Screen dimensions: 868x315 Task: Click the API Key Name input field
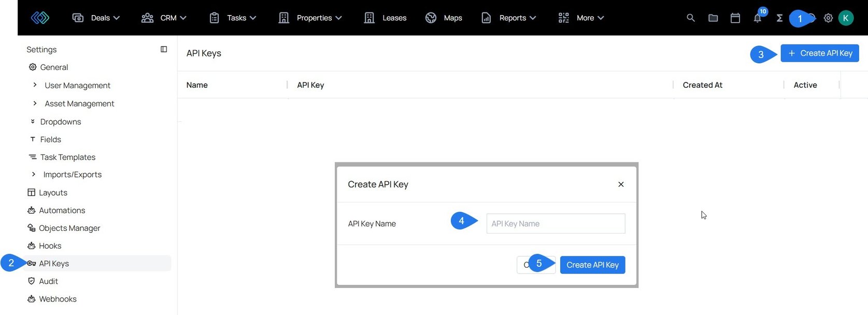[556, 224]
